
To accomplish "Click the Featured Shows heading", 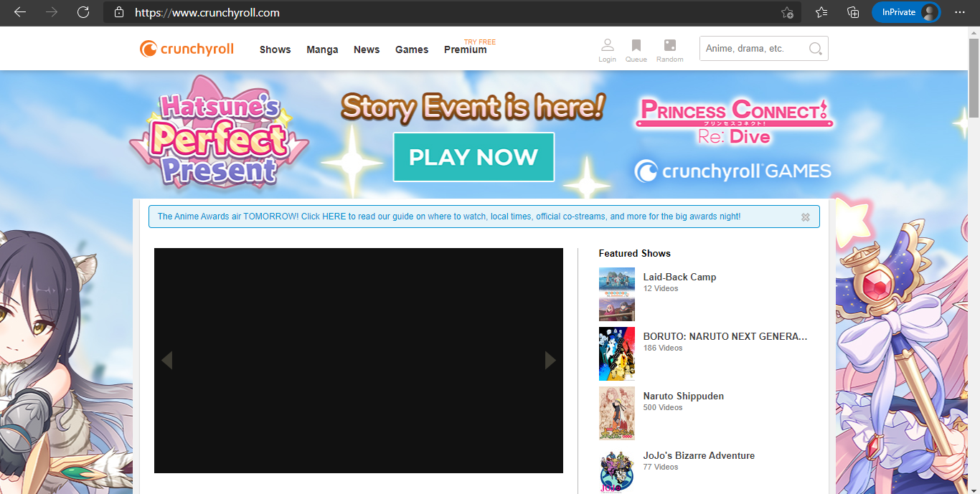I will 635,253.
